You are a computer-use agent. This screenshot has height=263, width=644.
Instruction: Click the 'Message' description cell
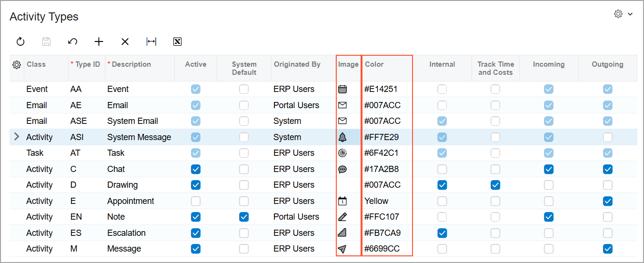[124, 249]
